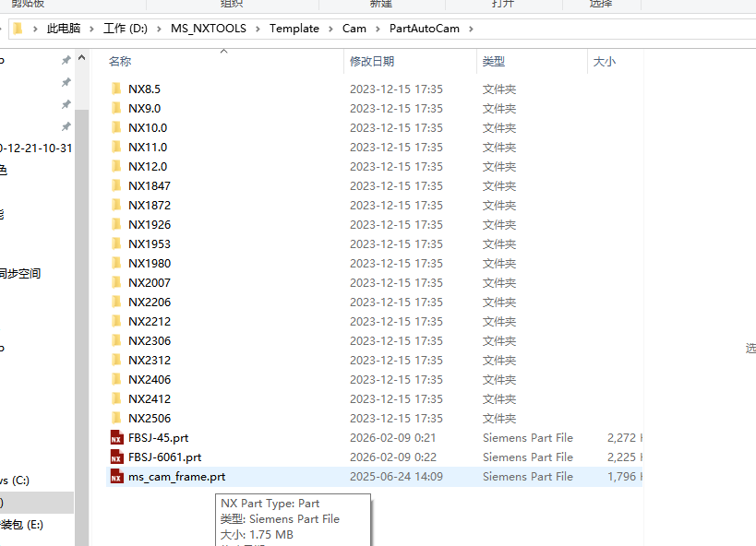Click the second pin icon in navigation pane
Screen dimensions: 756x546
pos(66,82)
